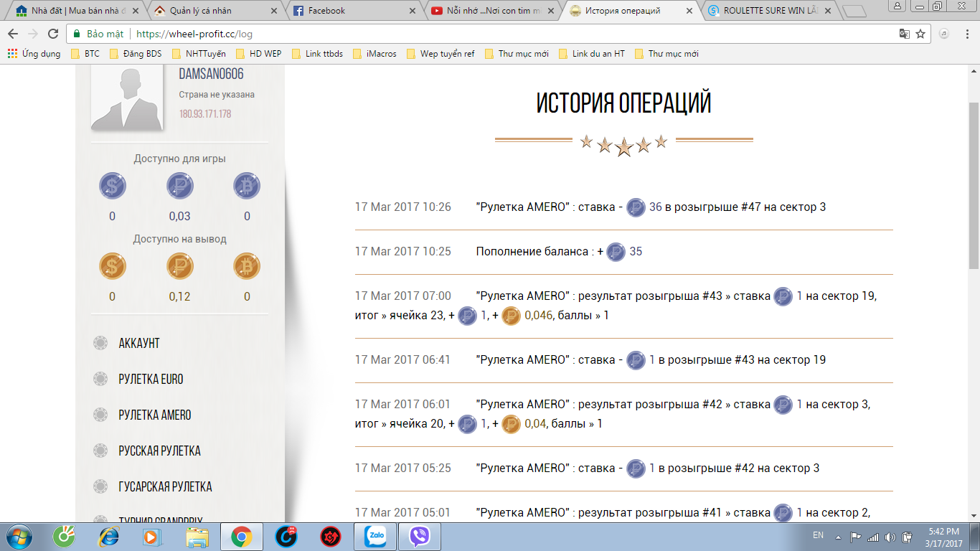
Task: Click the silver ruble coin above 0,03
Action: tap(180, 186)
